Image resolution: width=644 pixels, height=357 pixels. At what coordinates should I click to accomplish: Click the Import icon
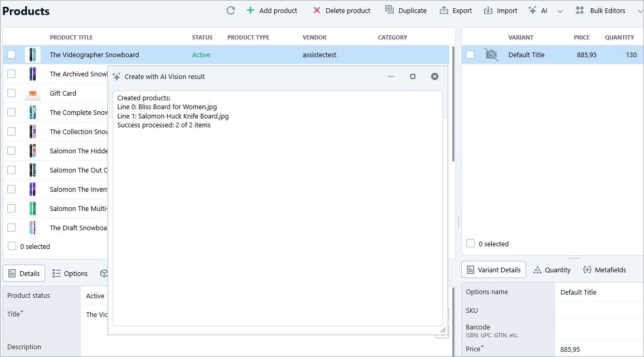point(487,10)
